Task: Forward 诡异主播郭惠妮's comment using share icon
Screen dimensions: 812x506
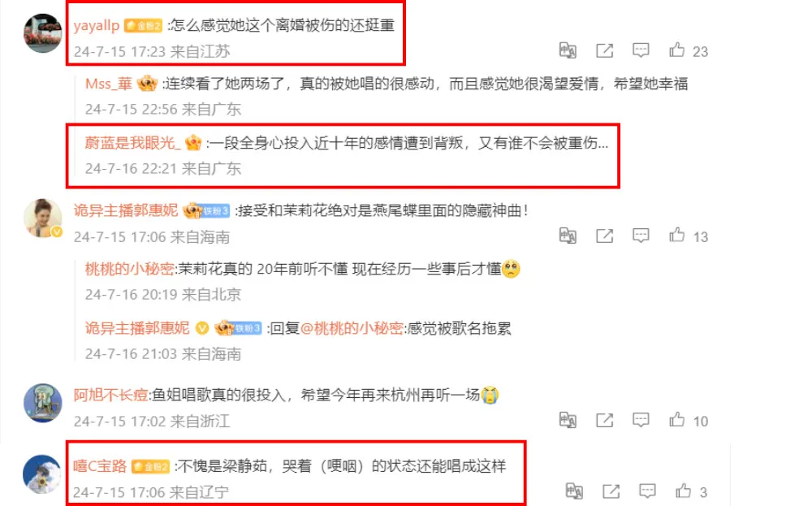Action: [604, 236]
